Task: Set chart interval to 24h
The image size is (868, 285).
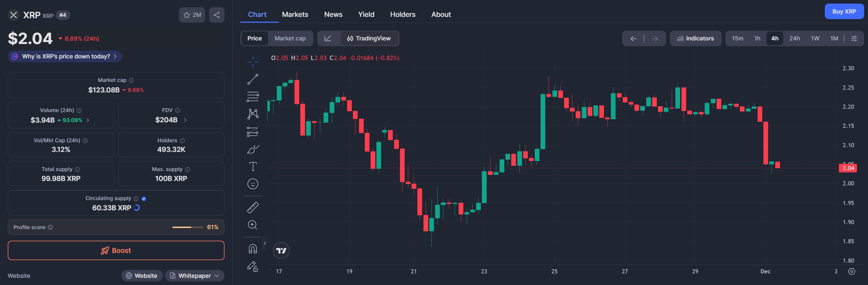Action: (794, 38)
